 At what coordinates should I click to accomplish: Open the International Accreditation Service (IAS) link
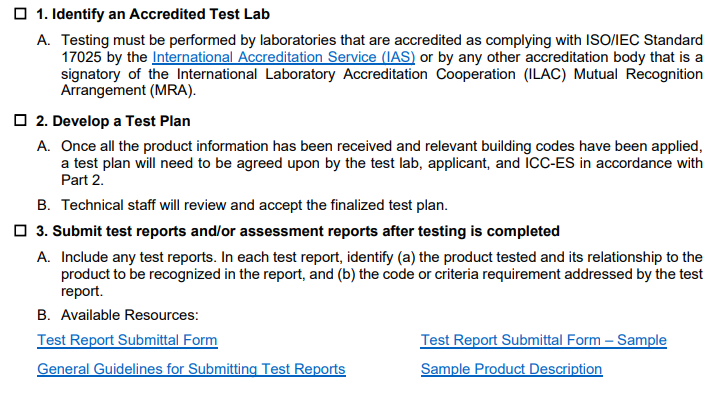pos(283,57)
